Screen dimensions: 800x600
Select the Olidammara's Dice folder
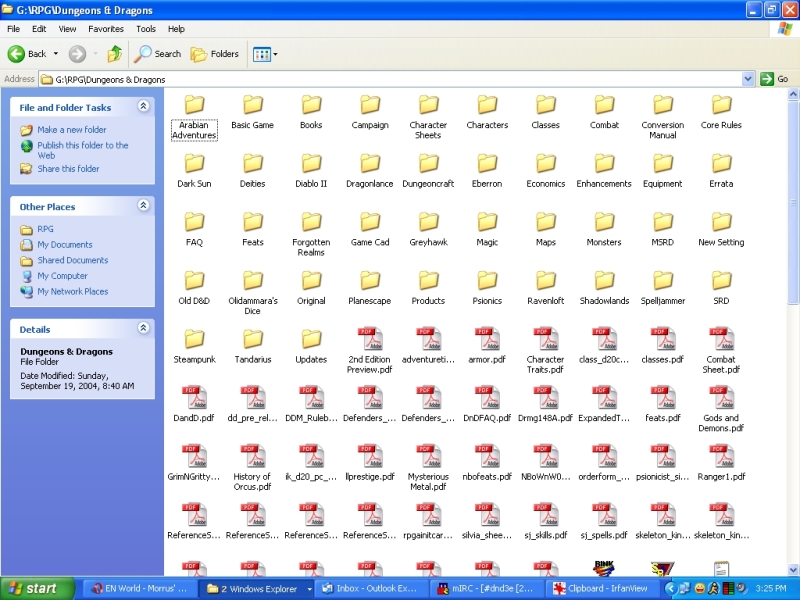253,294
